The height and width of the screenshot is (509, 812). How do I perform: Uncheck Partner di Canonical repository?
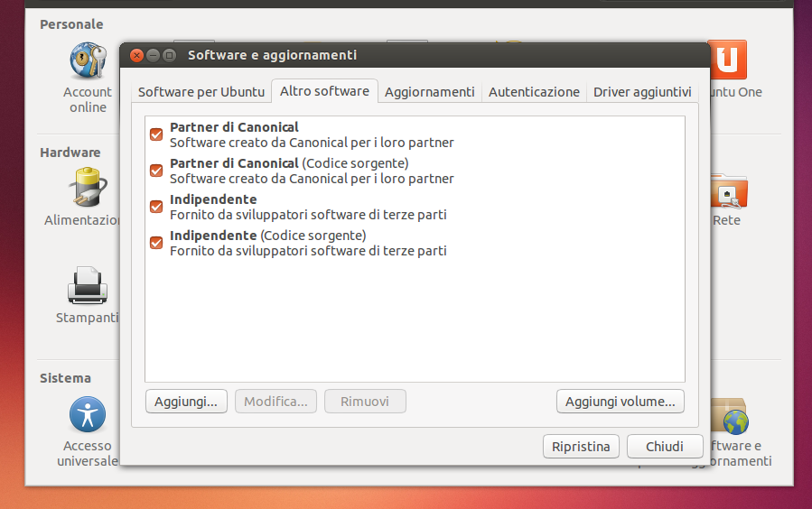tap(156, 134)
